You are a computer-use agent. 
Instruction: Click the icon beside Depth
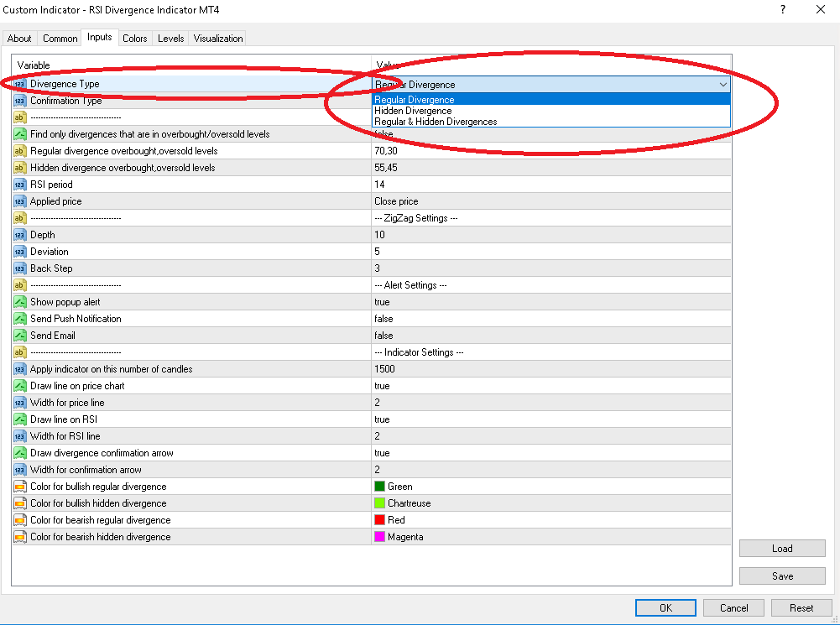20,235
